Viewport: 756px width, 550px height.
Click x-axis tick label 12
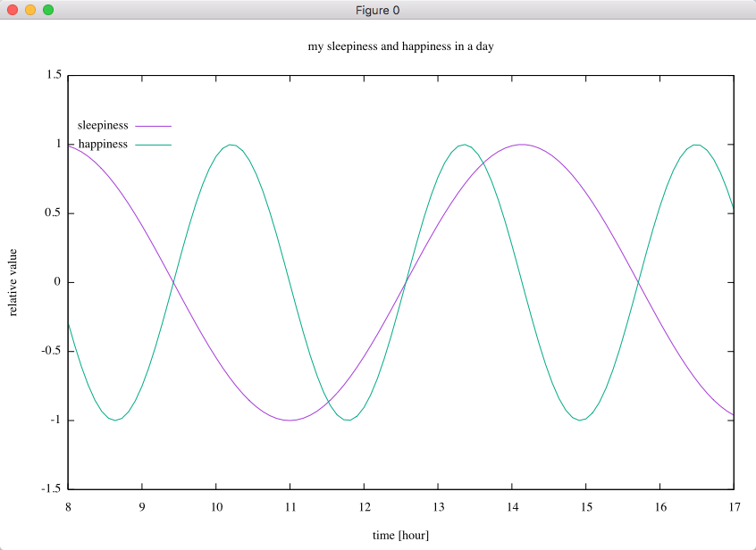point(364,505)
